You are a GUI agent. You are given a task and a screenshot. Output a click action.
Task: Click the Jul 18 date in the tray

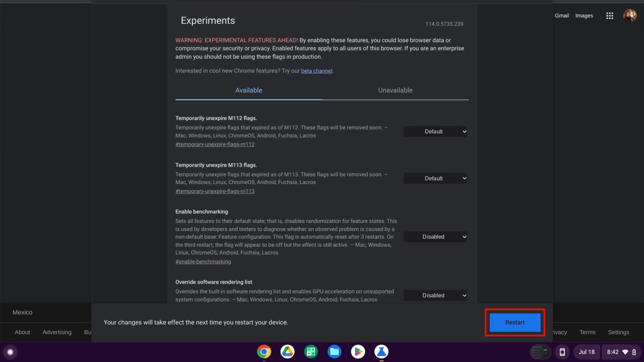(x=587, y=352)
